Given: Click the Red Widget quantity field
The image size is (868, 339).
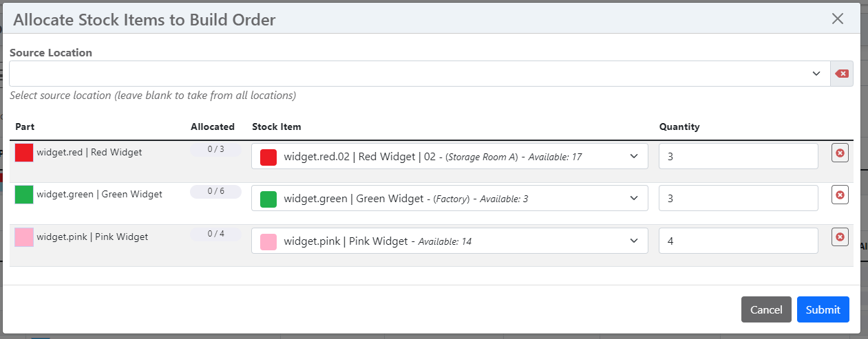Looking at the screenshot, I should pyautogui.click(x=738, y=156).
